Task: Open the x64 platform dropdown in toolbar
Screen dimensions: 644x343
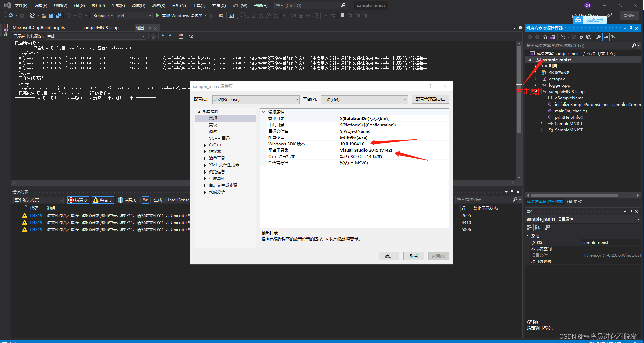Action: 134,16
